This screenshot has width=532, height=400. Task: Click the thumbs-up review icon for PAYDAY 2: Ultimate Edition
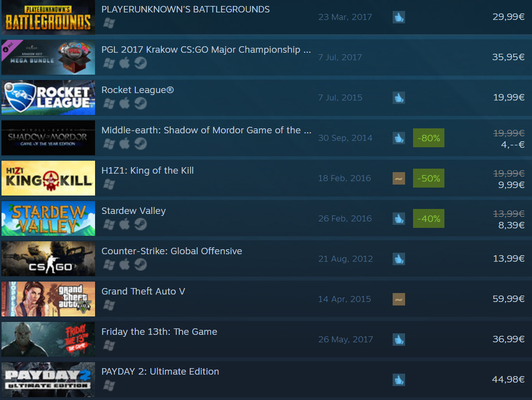(399, 380)
